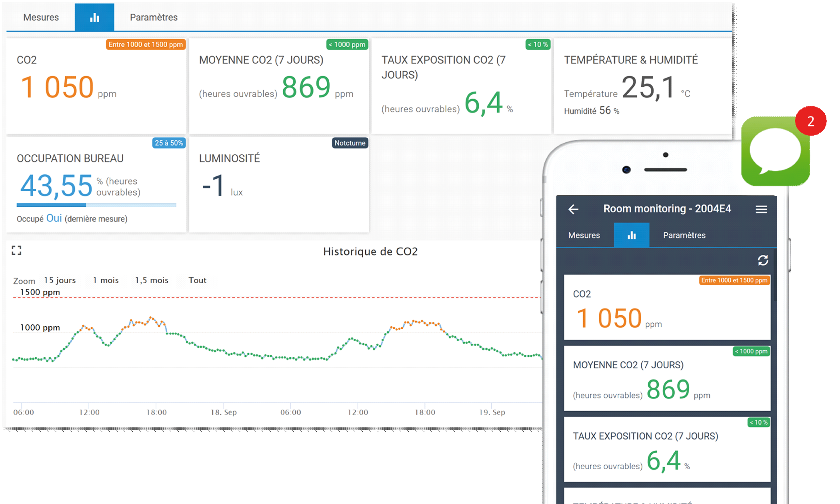Screen dimensions: 840x504
Task: Select the bar chart tab on the phone
Action: (x=632, y=235)
